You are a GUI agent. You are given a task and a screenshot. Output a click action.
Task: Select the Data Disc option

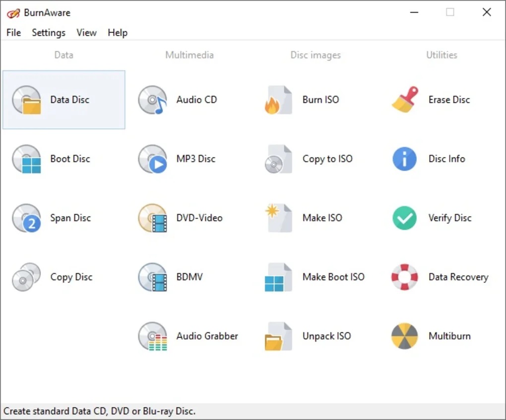click(63, 99)
